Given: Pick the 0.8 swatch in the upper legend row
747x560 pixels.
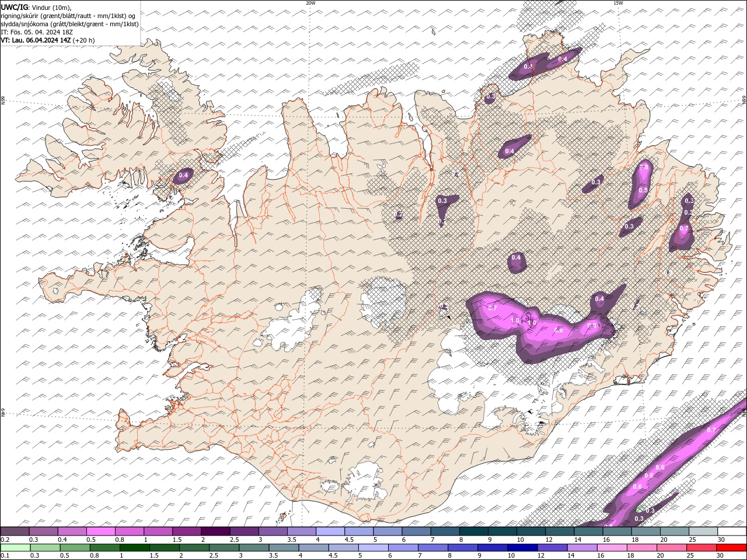Looking at the screenshot, I should tap(129, 531).
